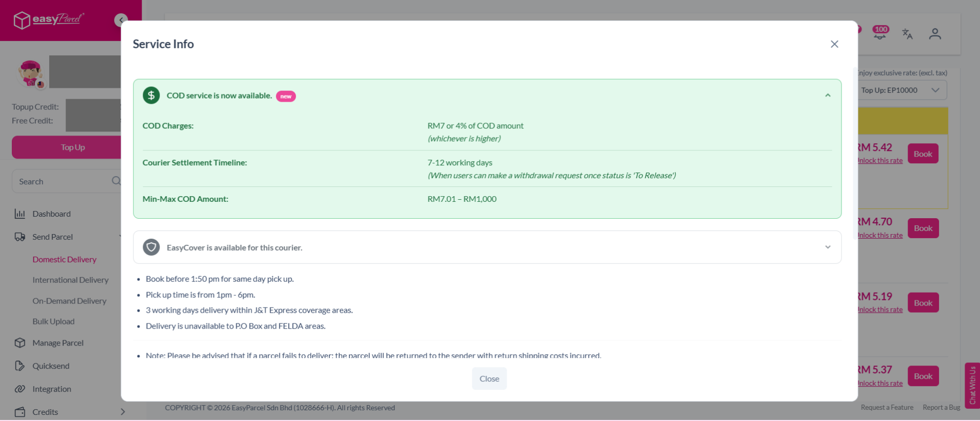The width and height of the screenshot is (980, 421).
Task: Click Book for the RM 5.37 rate
Action: pyautogui.click(x=923, y=376)
